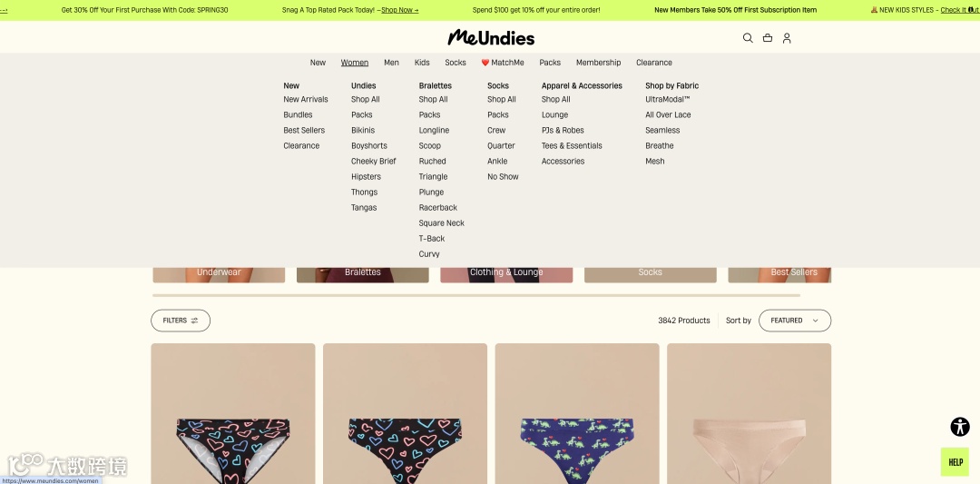Open the Featured sort dropdown
The width and height of the screenshot is (980, 484).
tap(794, 321)
